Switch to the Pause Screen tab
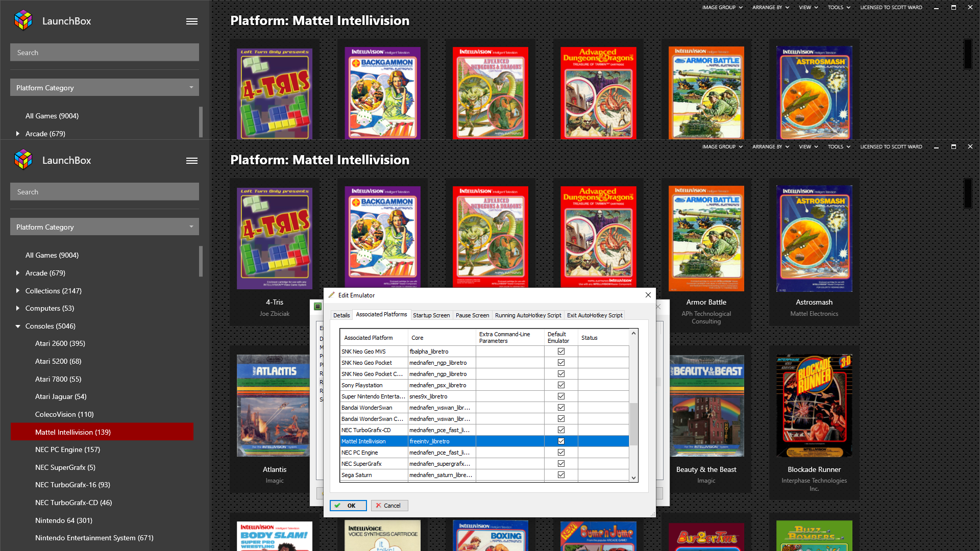Screen dimensions: 980x551 pos(472,315)
